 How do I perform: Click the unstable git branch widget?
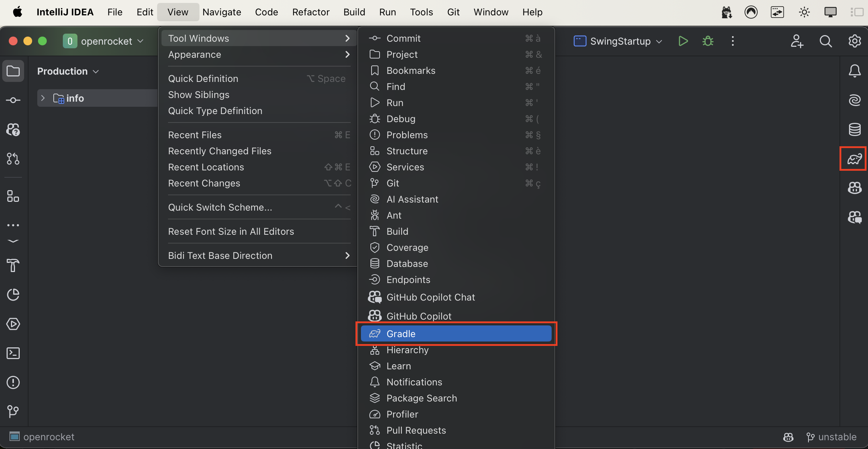click(831, 437)
